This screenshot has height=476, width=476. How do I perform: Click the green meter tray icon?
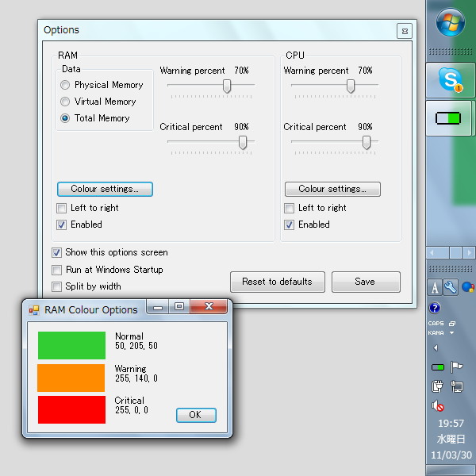click(x=437, y=367)
